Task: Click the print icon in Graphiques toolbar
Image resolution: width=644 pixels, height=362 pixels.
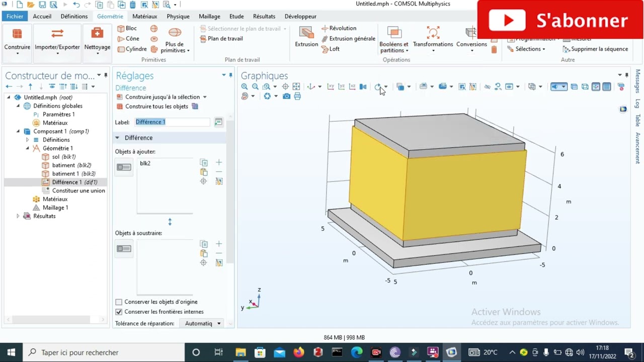Action: coord(297,96)
